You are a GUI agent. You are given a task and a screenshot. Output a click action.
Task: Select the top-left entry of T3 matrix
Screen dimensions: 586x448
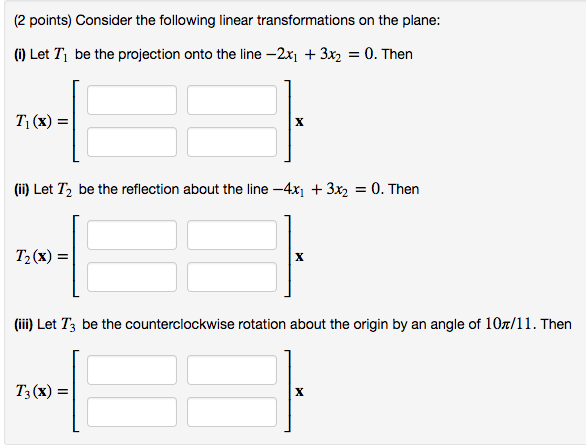(x=132, y=370)
